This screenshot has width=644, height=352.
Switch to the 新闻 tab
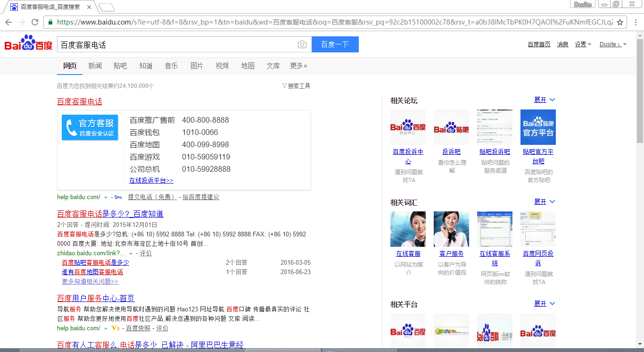(x=95, y=66)
